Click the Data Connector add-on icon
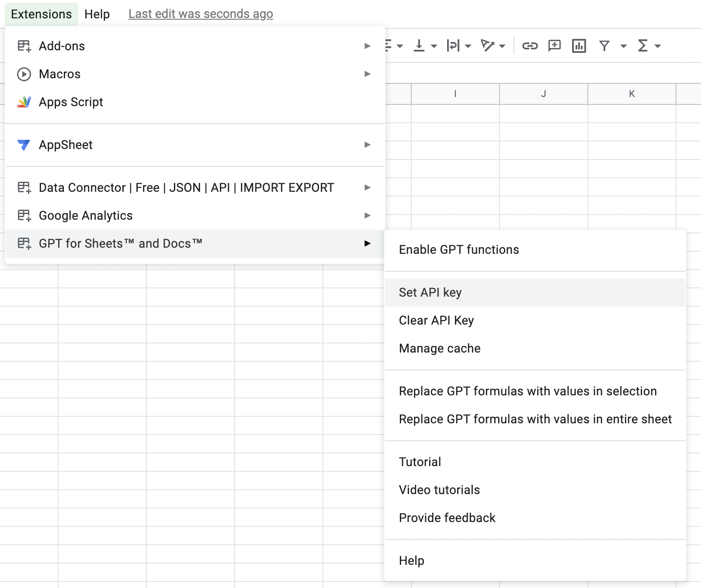The height and width of the screenshot is (588, 701). pos(24,187)
